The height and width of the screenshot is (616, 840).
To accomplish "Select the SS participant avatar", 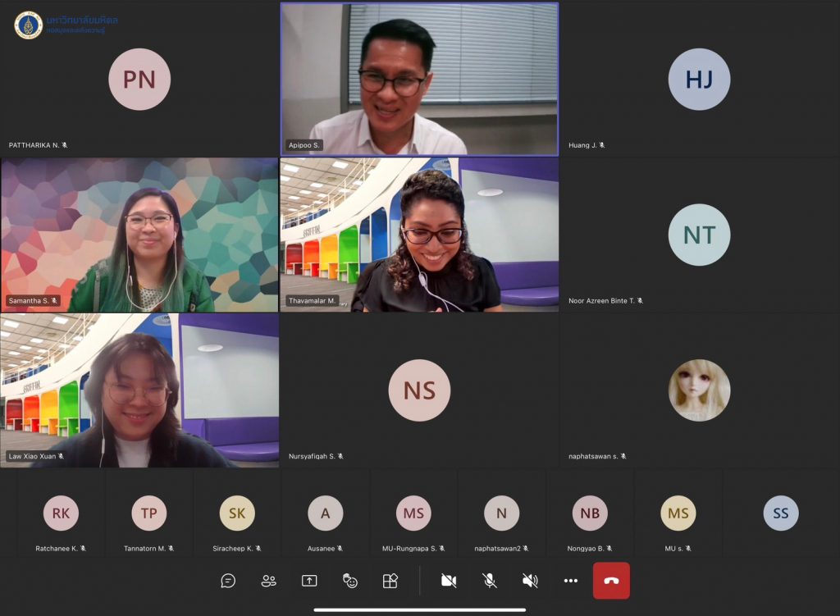I will click(x=780, y=513).
